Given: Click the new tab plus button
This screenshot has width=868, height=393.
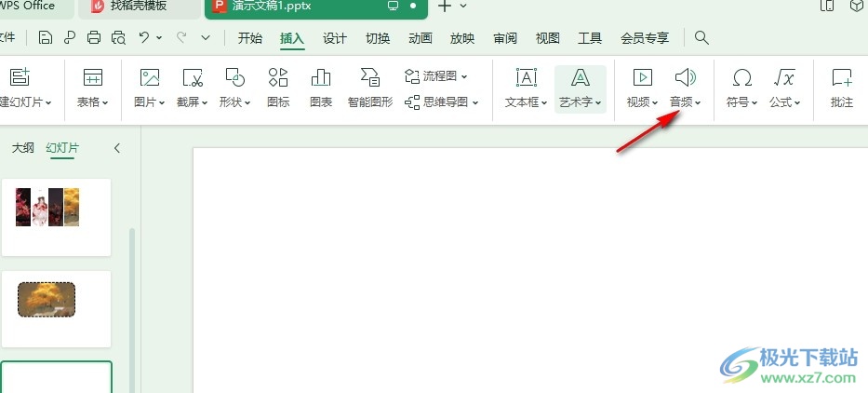Looking at the screenshot, I should click(x=445, y=7).
